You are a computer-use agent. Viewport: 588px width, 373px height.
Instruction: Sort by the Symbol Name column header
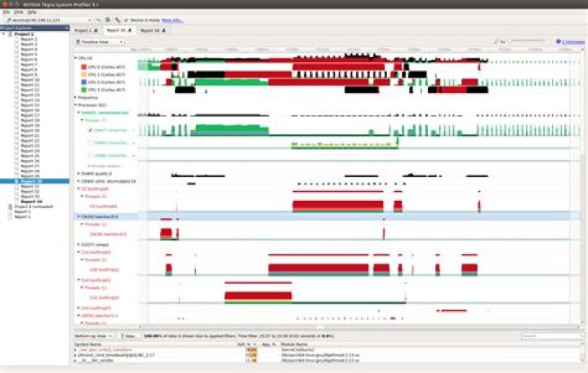(87, 344)
